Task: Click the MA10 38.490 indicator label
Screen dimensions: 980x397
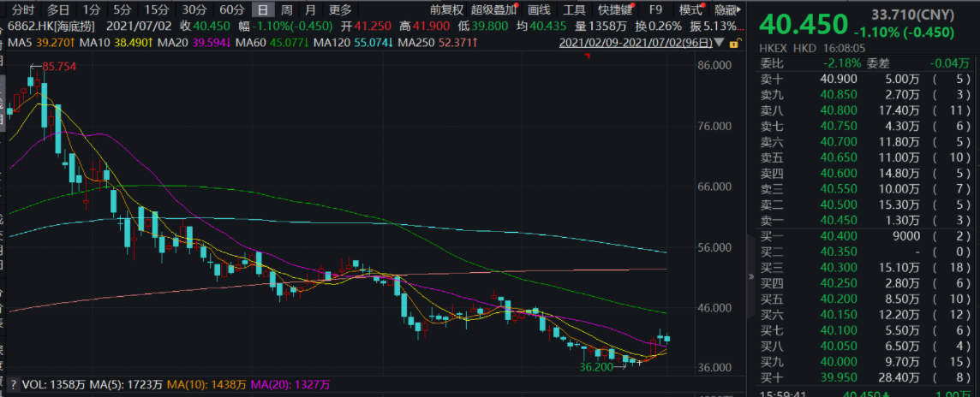Action: pos(116,43)
